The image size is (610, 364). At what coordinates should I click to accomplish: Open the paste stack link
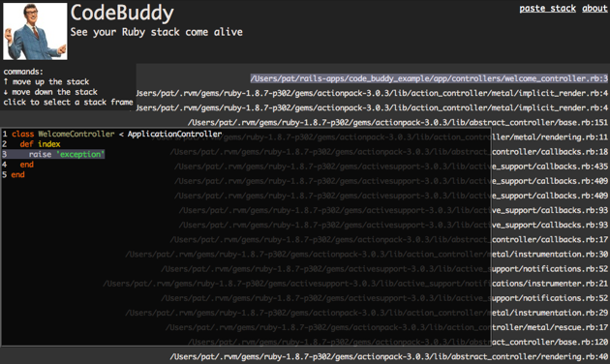[547, 8]
